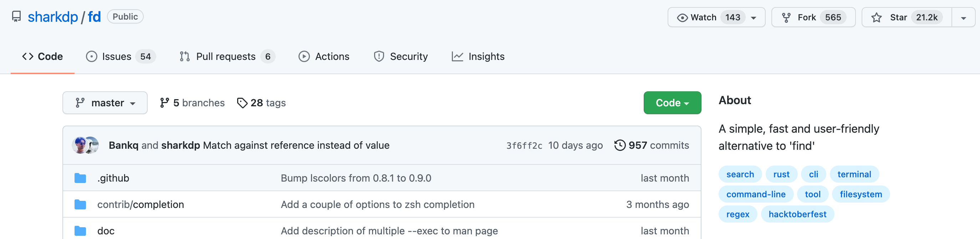Open the doc folder
This screenshot has height=239, width=980.
tap(106, 231)
